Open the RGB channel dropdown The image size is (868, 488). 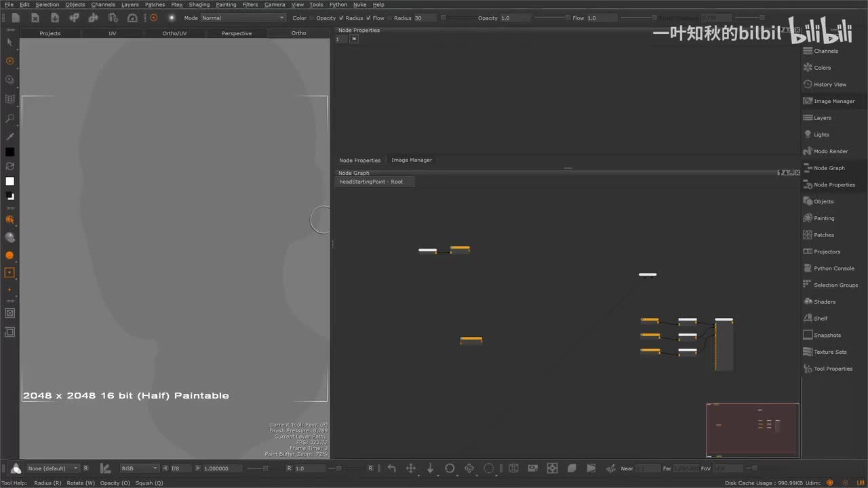140,468
